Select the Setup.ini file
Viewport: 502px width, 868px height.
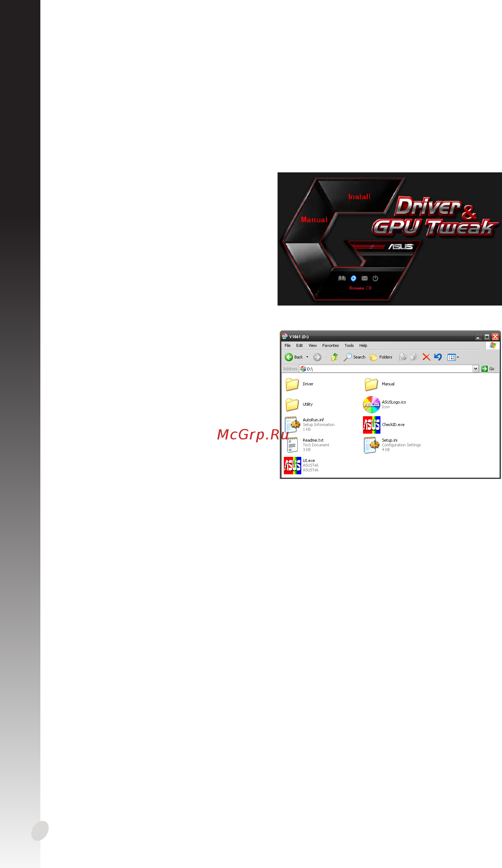coord(392,445)
